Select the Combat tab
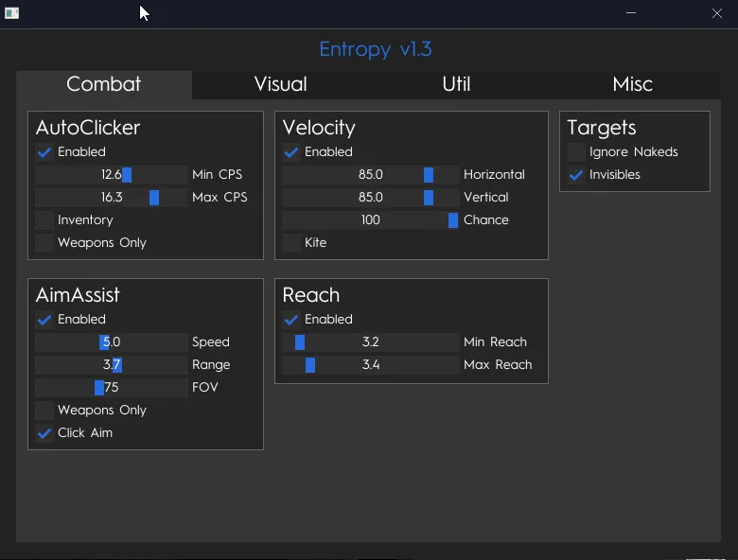The image size is (738, 560). pyautogui.click(x=104, y=84)
